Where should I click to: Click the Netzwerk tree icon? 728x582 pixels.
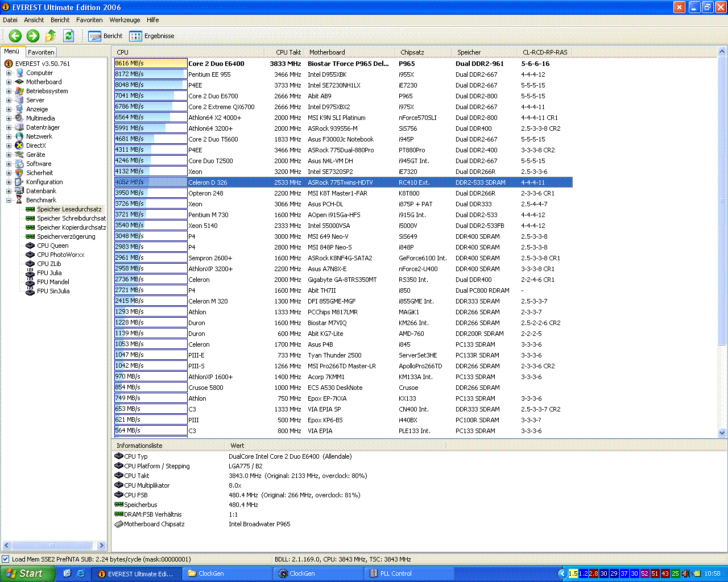coord(19,136)
